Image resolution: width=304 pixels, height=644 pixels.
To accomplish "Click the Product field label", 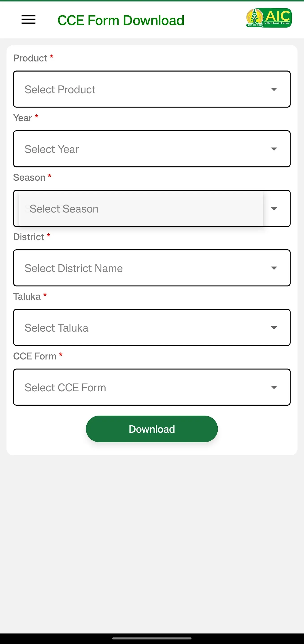I will click(30, 58).
